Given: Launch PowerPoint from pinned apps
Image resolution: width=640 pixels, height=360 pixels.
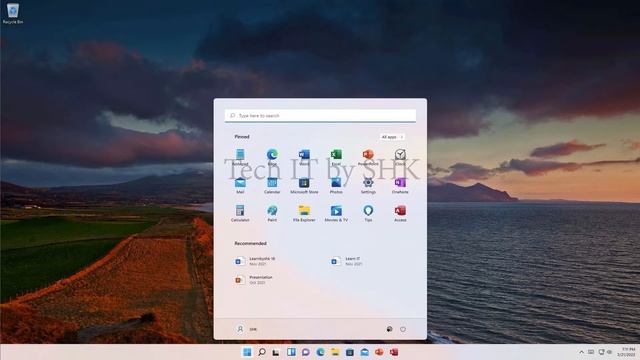Looking at the screenshot, I should [368, 157].
